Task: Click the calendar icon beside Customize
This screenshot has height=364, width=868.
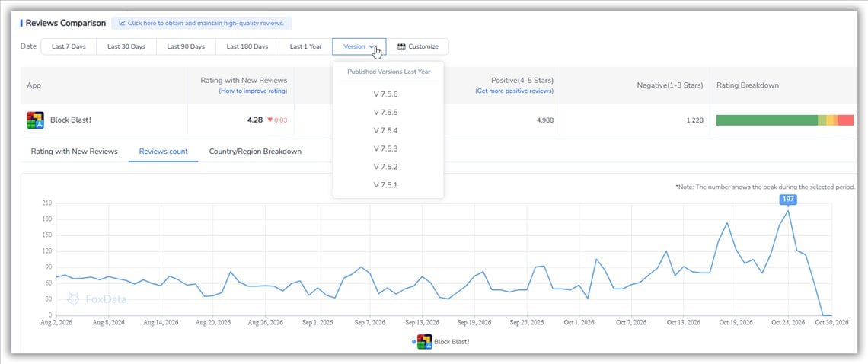Action: (401, 46)
